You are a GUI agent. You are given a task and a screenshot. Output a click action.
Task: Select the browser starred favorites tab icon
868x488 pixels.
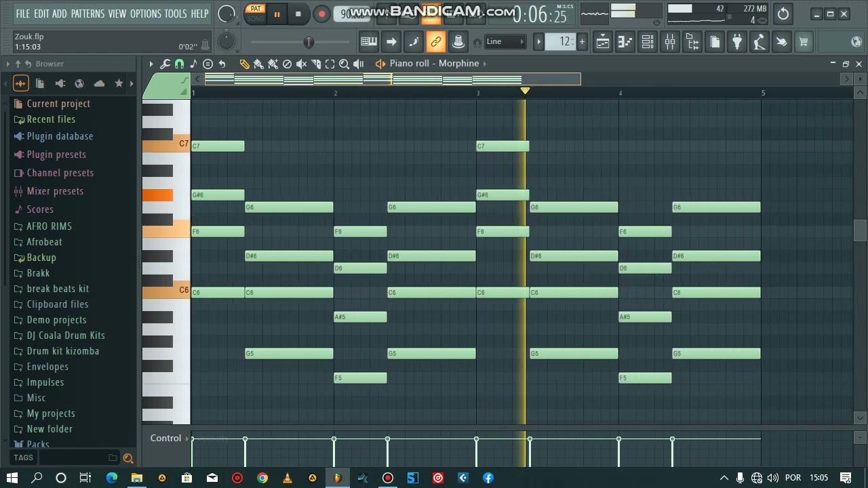[x=119, y=83]
